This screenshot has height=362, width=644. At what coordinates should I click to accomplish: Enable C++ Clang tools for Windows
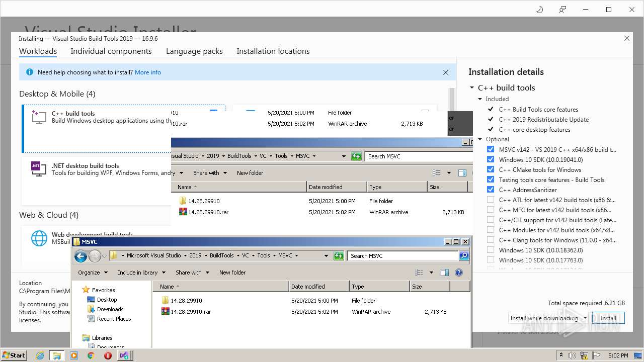coord(491,240)
